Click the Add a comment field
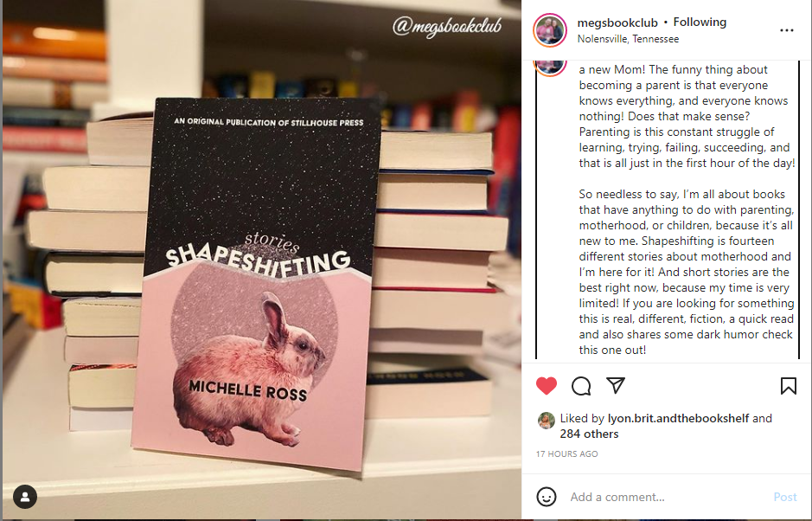 point(668,497)
